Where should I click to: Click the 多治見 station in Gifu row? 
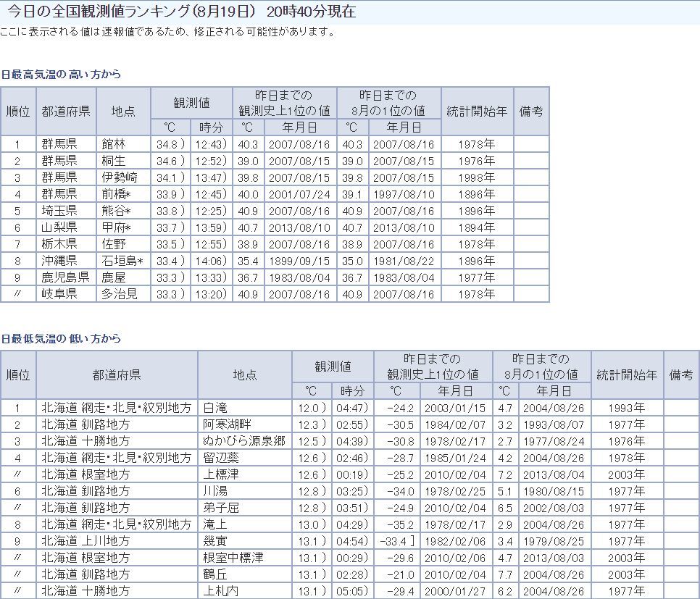[119, 294]
